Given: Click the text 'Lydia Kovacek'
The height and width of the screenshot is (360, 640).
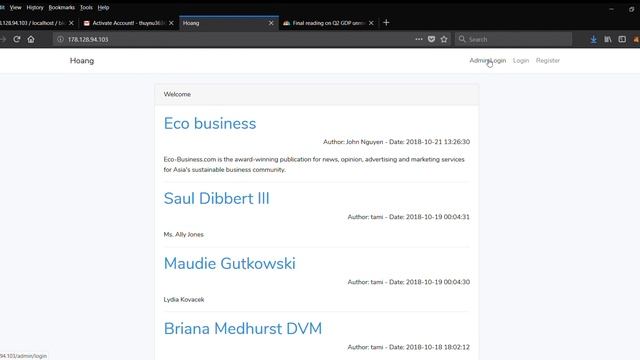Looking at the screenshot, I should [184, 300].
